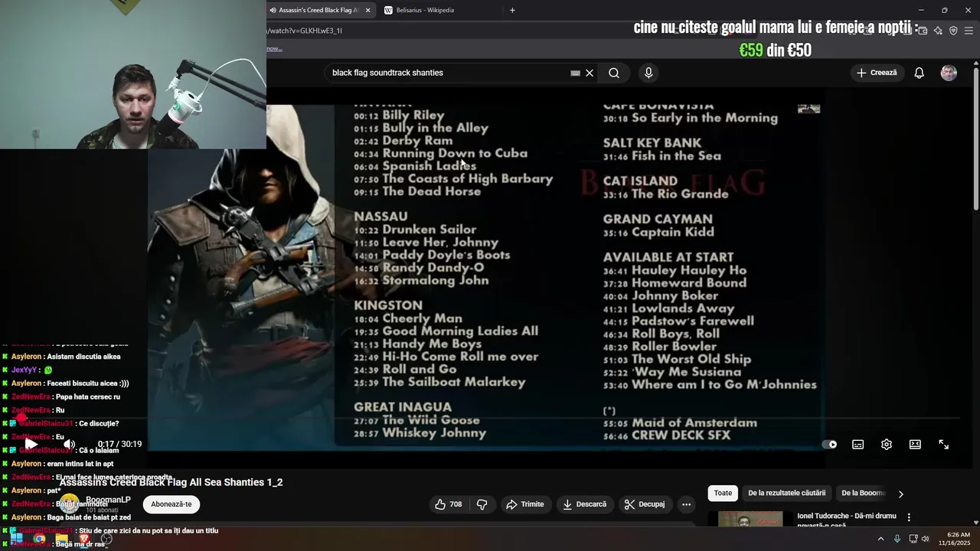Click the page vertical scrollbar

coord(975,138)
